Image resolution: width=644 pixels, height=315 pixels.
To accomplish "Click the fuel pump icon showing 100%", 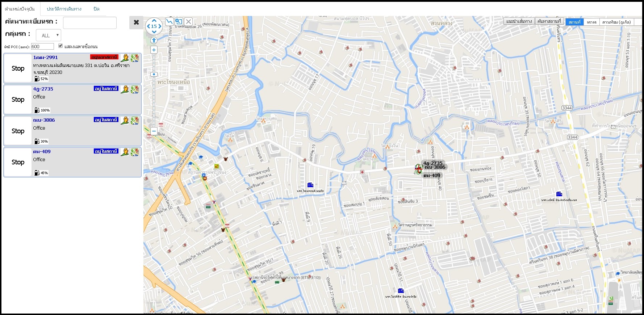I will [37, 110].
